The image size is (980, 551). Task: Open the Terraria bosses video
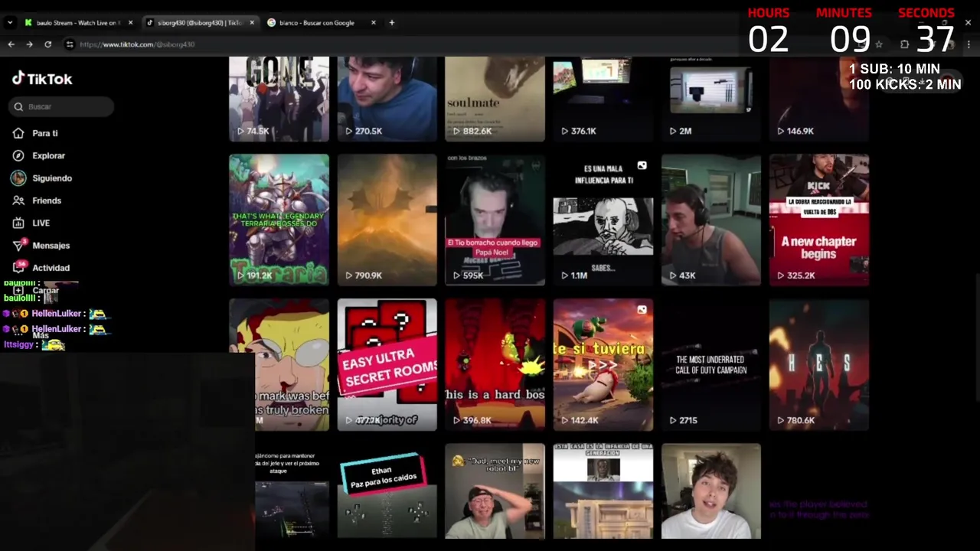279,220
